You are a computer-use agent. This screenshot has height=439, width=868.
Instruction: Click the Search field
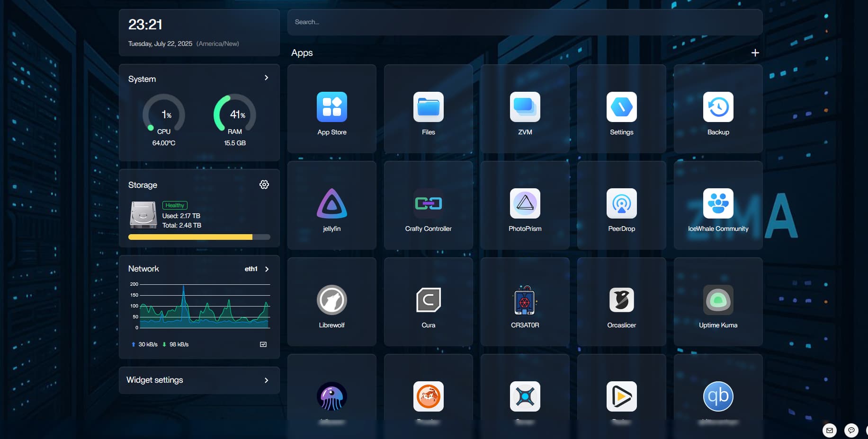pos(525,22)
